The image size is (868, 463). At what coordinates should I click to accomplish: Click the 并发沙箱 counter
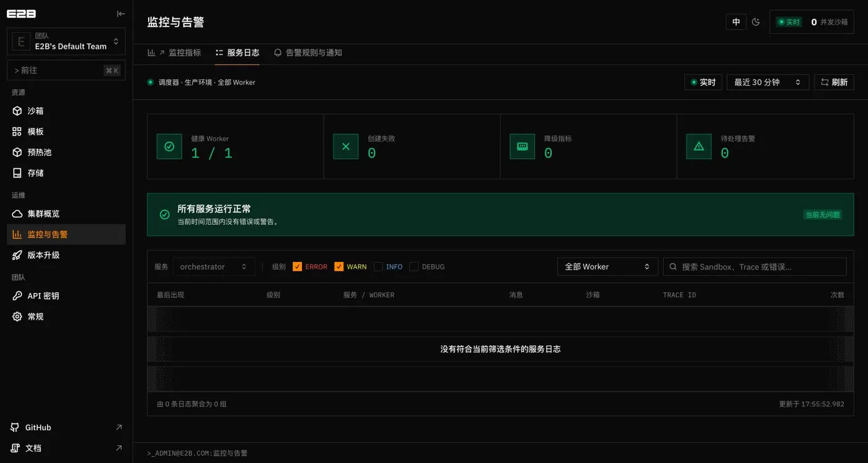tap(829, 22)
